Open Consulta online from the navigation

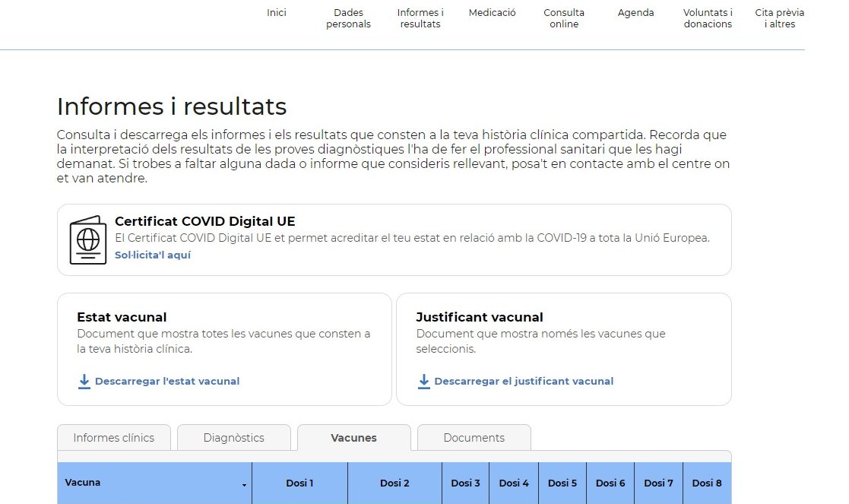[x=564, y=18]
